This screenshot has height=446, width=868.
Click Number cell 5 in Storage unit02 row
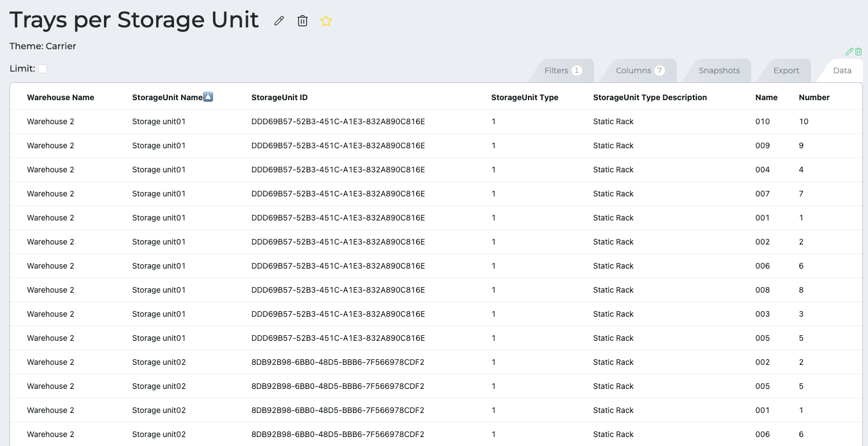coord(801,386)
